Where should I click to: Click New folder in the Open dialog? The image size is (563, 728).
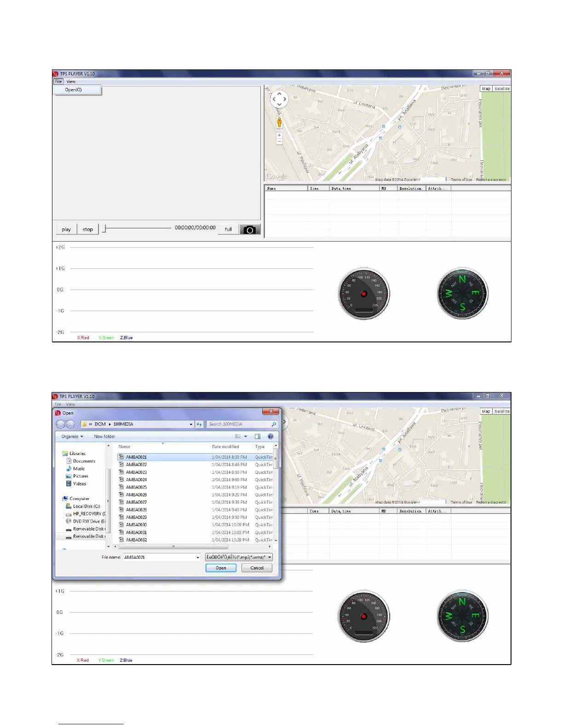[104, 437]
